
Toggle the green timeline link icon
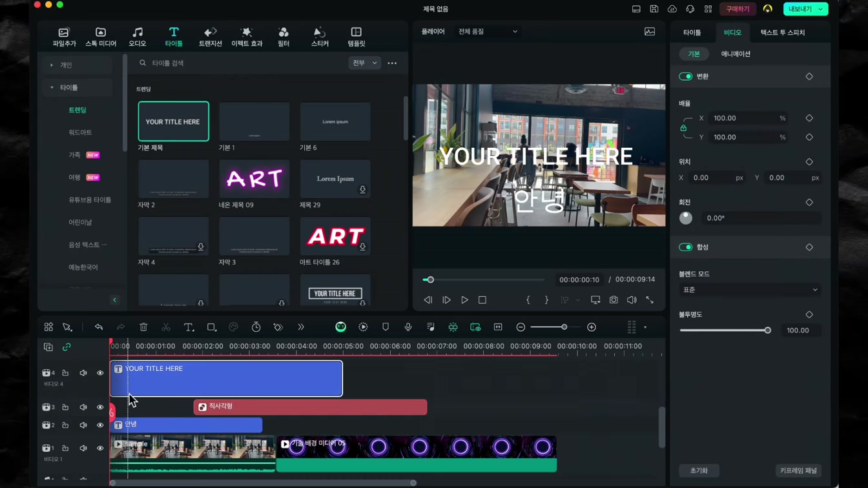point(67,347)
